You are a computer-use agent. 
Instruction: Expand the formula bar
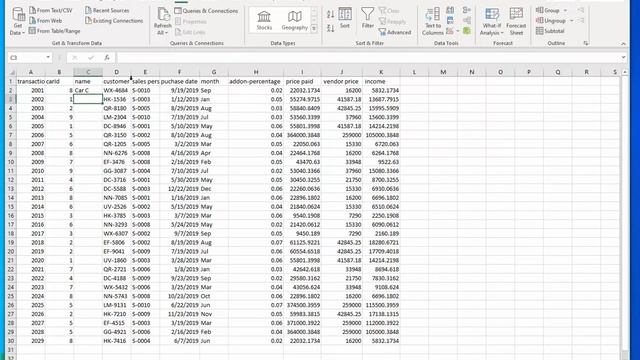click(623, 58)
